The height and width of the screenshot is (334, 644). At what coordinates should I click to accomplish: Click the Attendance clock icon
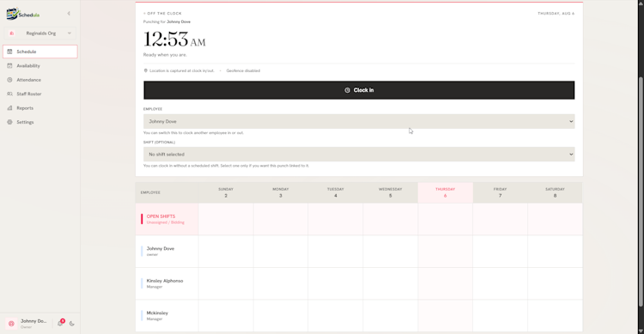click(9, 80)
